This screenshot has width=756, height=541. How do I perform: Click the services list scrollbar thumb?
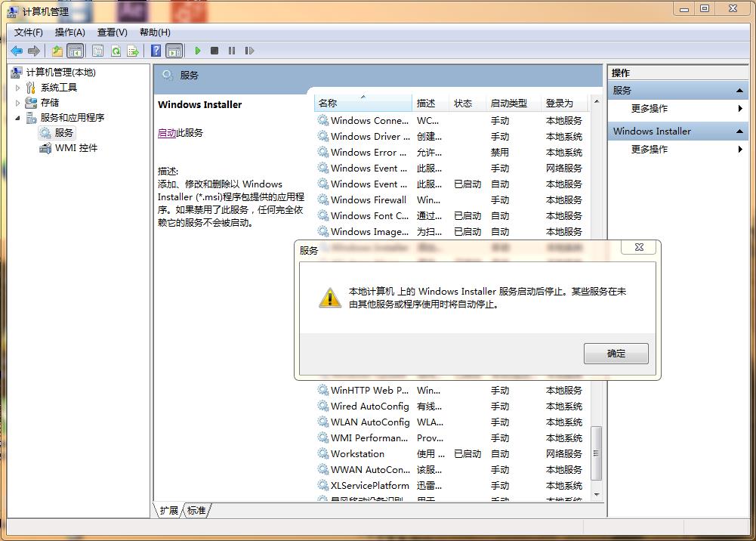[597, 453]
